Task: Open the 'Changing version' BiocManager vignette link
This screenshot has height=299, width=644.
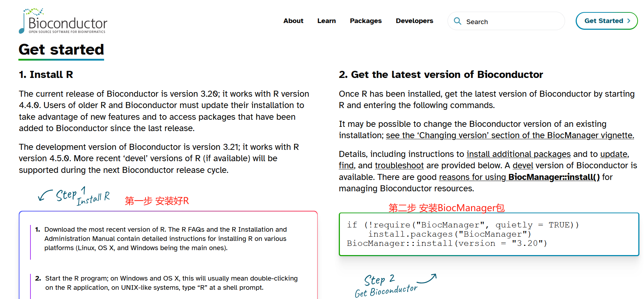Action: coord(510,135)
